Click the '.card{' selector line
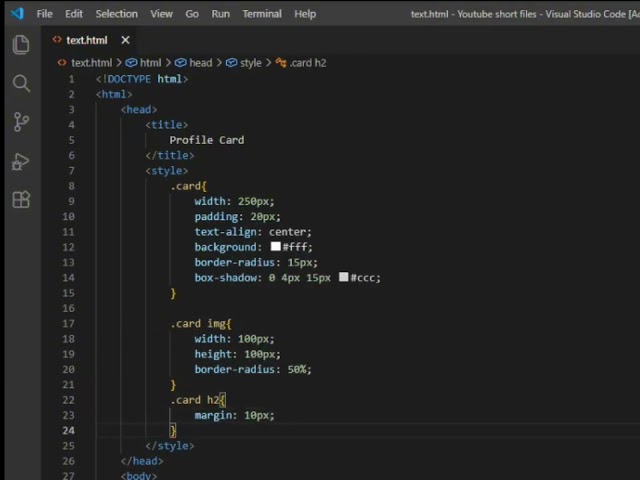Viewport: 640px width, 480px height. pos(189,186)
